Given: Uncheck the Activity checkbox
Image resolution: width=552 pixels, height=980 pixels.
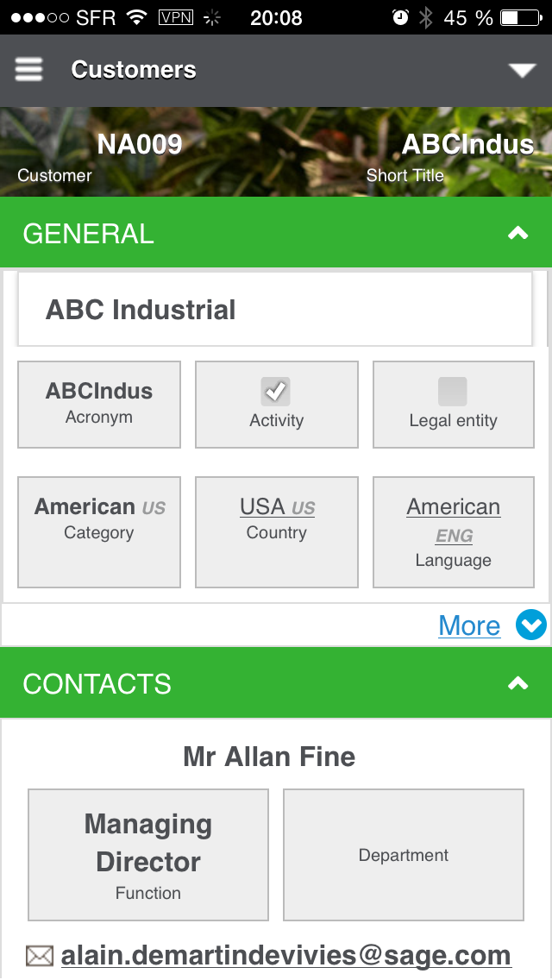Looking at the screenshot, I should pos(276,392).
